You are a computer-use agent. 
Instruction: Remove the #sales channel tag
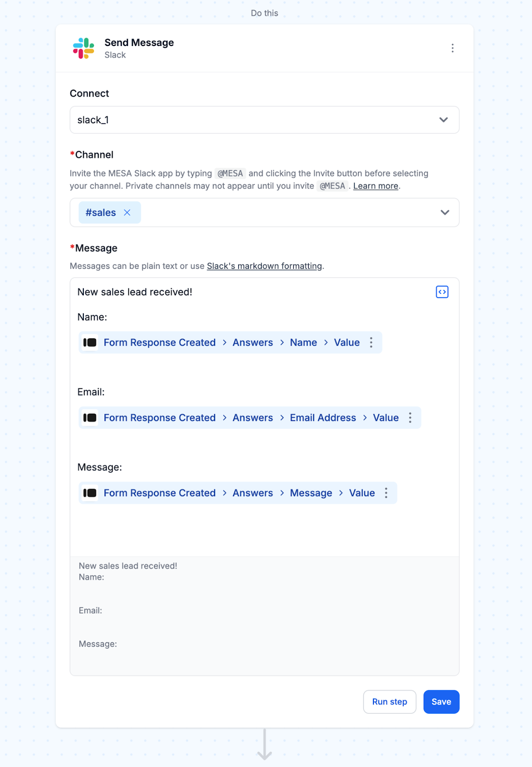point(127,213)
